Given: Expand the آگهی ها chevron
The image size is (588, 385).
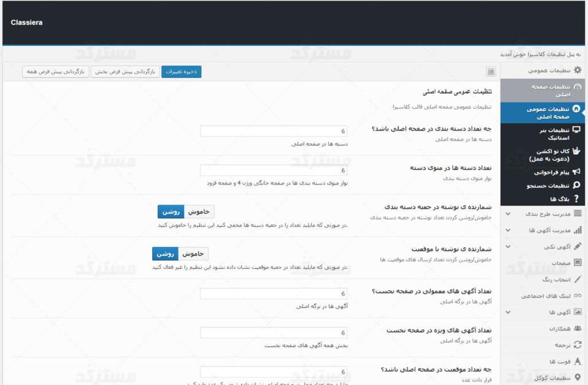Looking at the screenshot, I should coord(508,312).
